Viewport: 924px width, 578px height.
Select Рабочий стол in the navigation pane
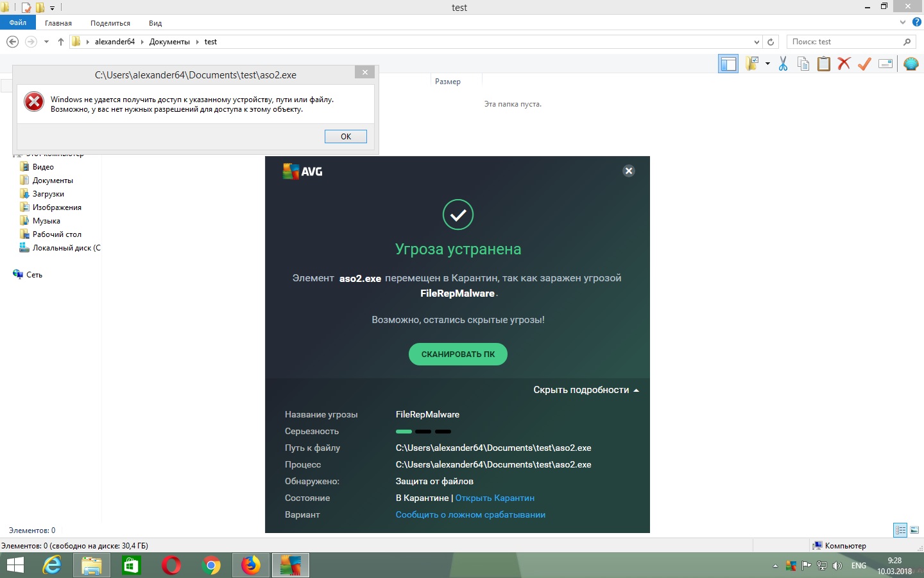56,234
